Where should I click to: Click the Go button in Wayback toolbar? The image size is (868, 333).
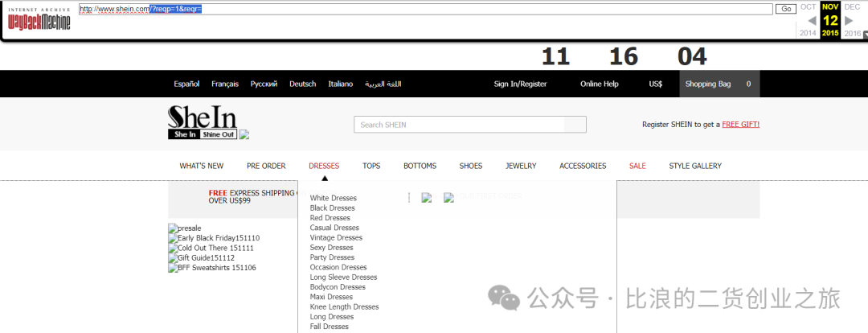(785, 9)
